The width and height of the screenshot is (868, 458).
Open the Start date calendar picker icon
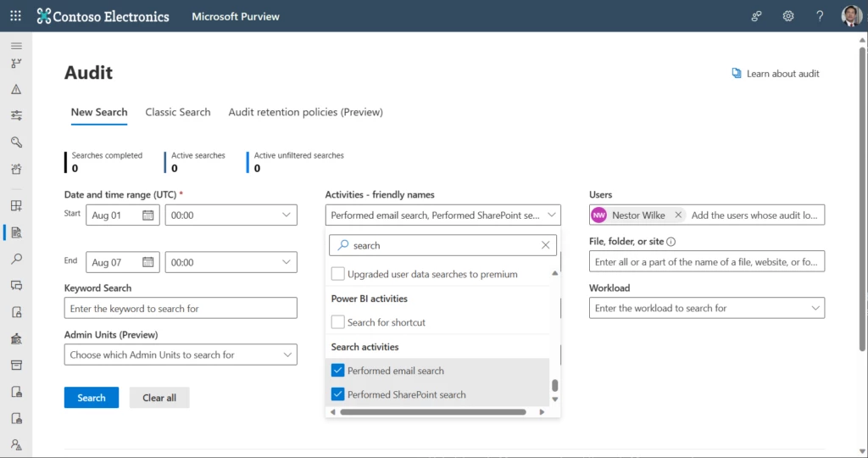pos(147,215)
